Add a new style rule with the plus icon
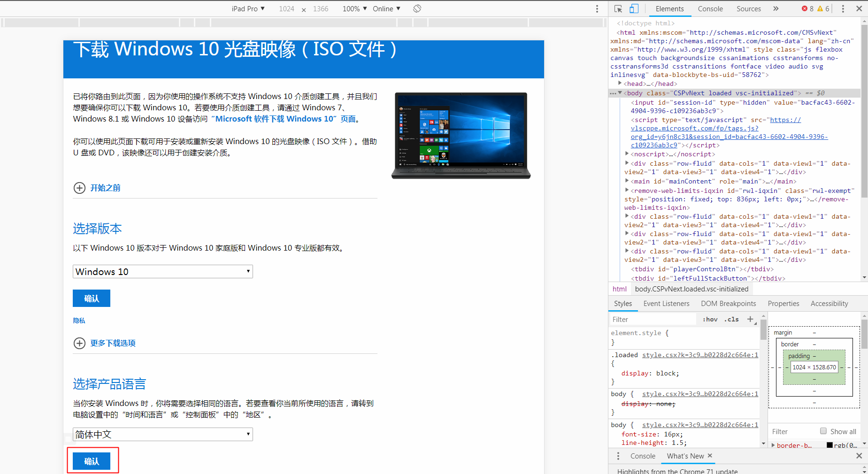 tap(750, 319)
